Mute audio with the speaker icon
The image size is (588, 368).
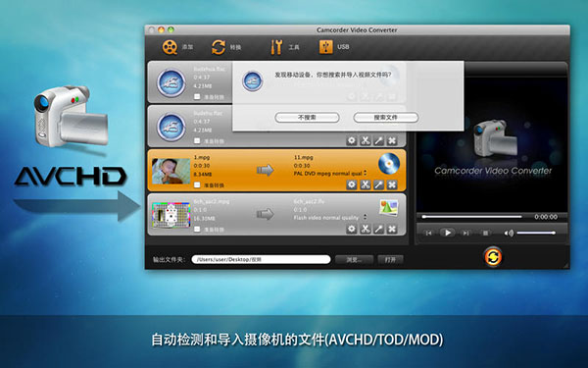coord(509,234)
